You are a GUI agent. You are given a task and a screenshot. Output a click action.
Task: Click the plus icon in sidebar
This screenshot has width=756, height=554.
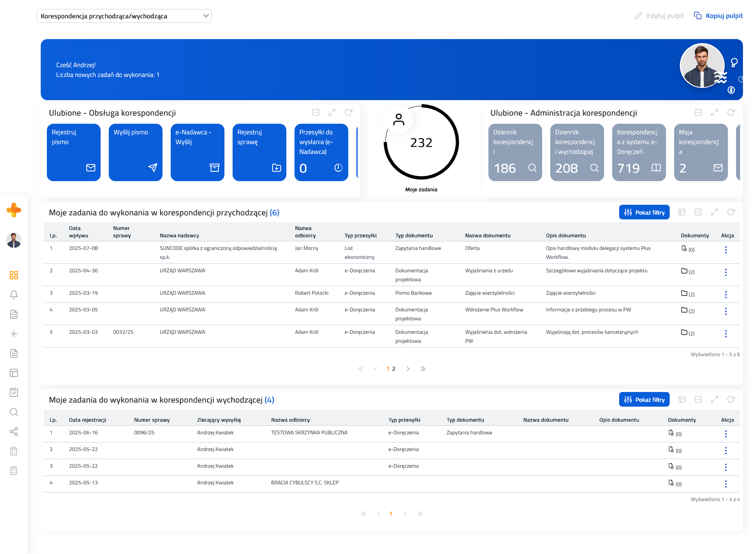coord(14,334)
